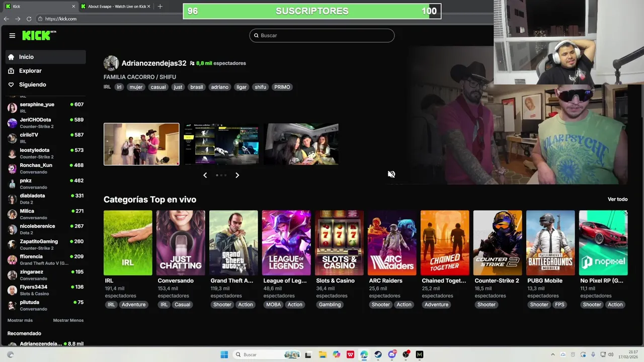The height and width of the screenshot is (362, 644).
Task: Open Steam from the taskbar
Action: point(378,354)
